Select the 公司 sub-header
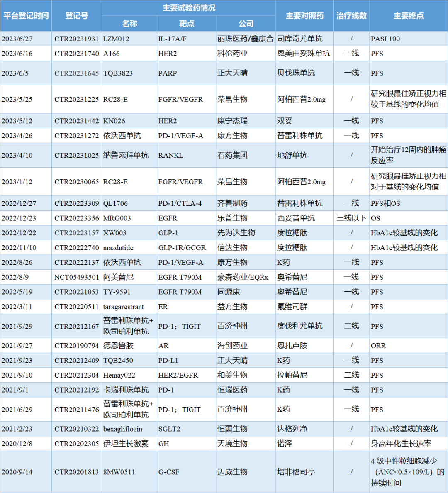Viewport: 448px width, 493px height. (246, 24)
